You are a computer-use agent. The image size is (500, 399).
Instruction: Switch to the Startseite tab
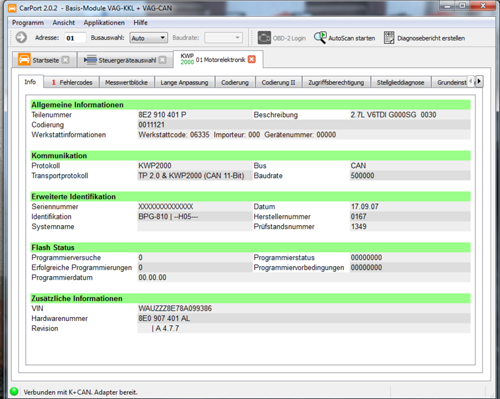pos(44,60)
